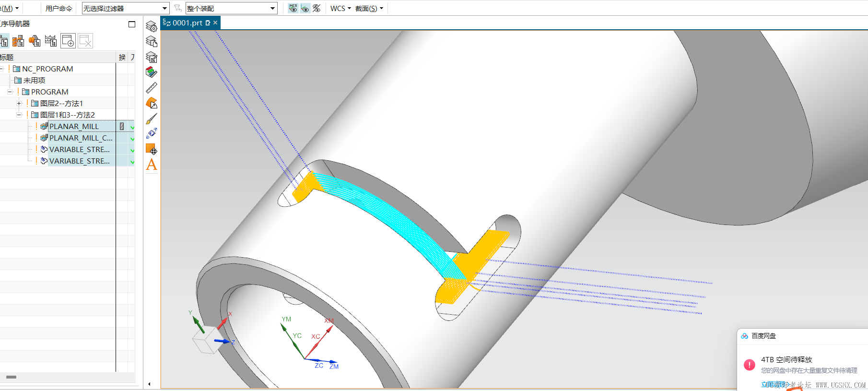Select the PROGRAM folder
868x391 pixels.
pos(49,92)
